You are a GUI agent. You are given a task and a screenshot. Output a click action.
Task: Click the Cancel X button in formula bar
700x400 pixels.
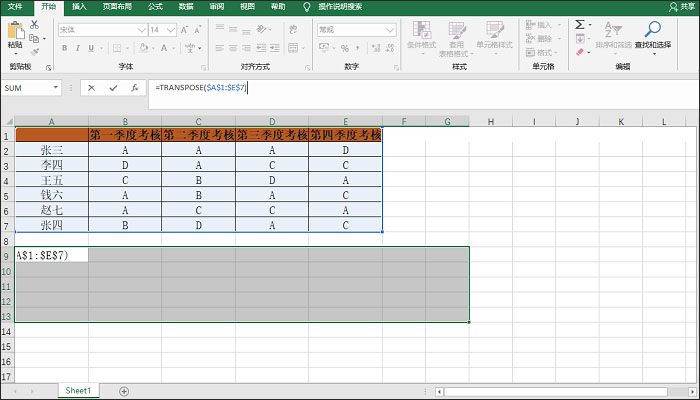(x=92, y=88)
